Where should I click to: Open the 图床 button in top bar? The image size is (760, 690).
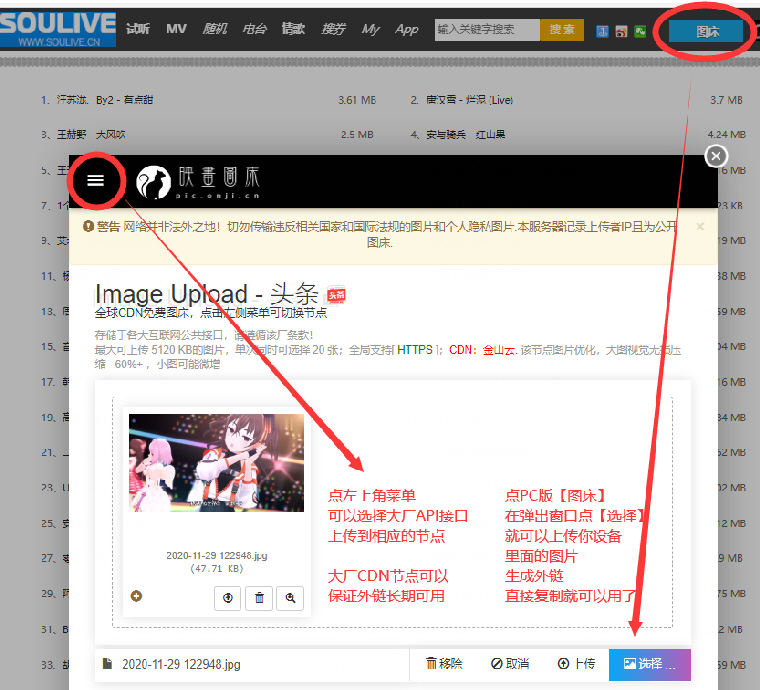click(708, 31)
